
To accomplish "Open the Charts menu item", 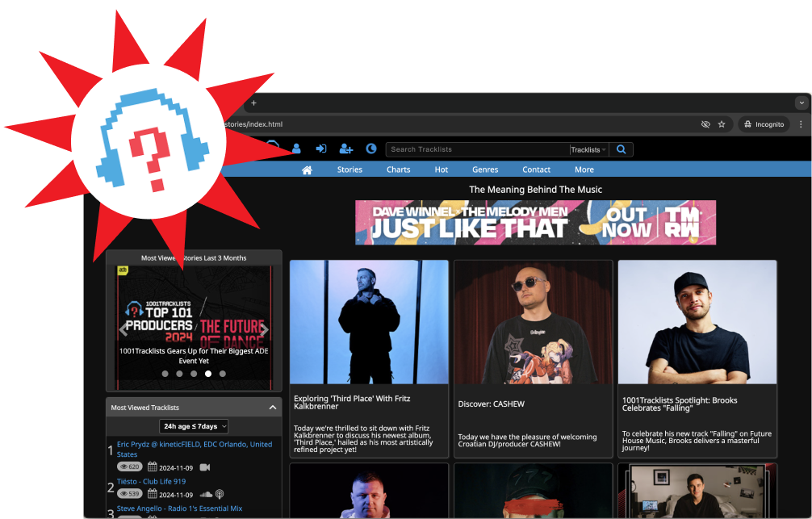I will (398, 170).
